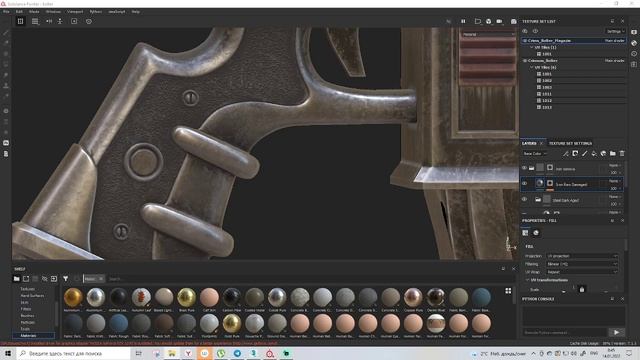Viewport: 640px width, 360px height.
Task: Click the import resources icon in shelf toolbar
Action: click(x=54, y=279)
